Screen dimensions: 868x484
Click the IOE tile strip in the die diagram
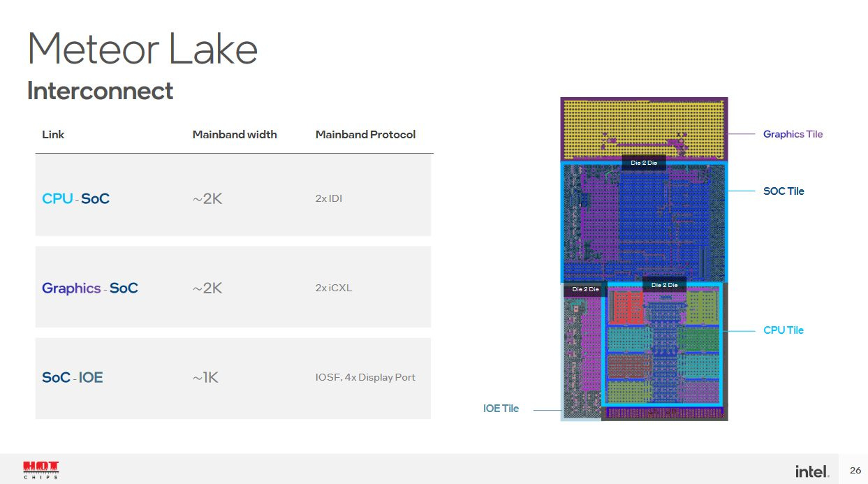point(581,351)
